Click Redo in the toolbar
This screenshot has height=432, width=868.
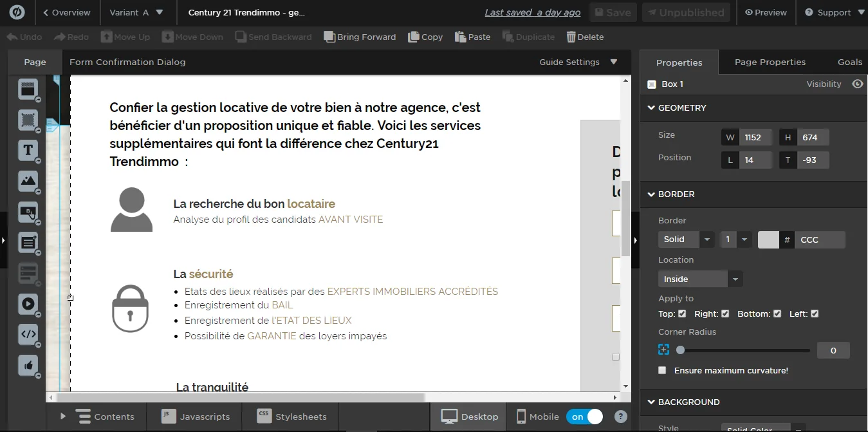[x=71, y=37]
